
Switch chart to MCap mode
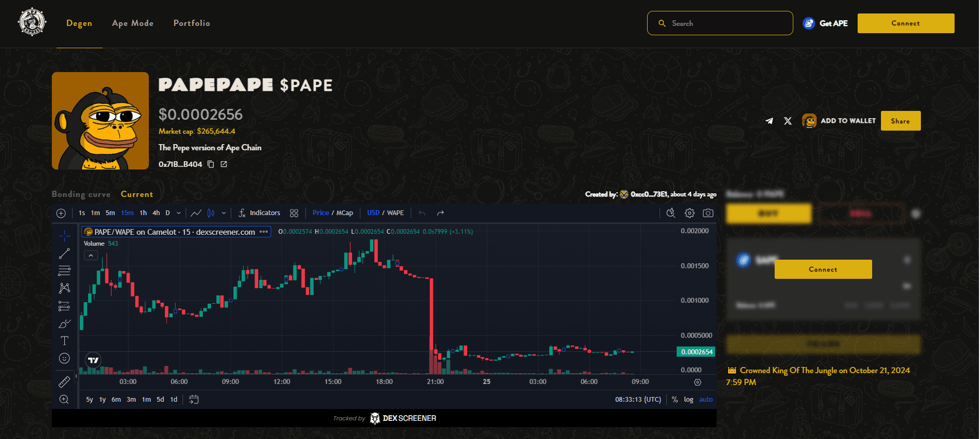tap(345, 213)
